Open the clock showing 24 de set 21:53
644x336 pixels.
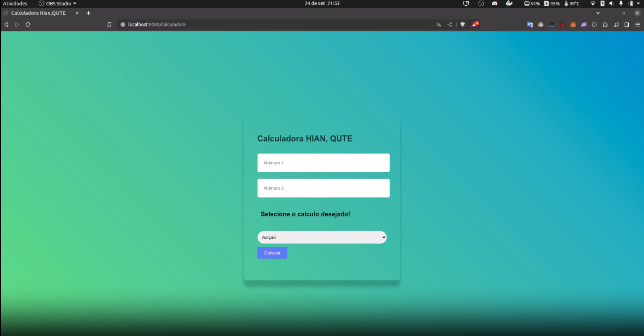pos(322,3)
